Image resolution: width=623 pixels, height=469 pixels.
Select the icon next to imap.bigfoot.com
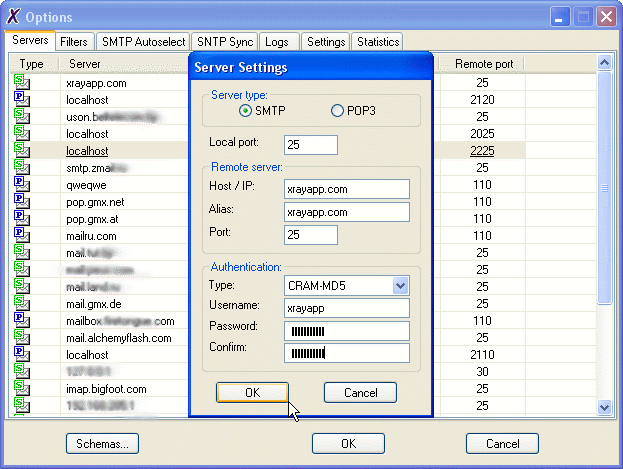point(22,389)
